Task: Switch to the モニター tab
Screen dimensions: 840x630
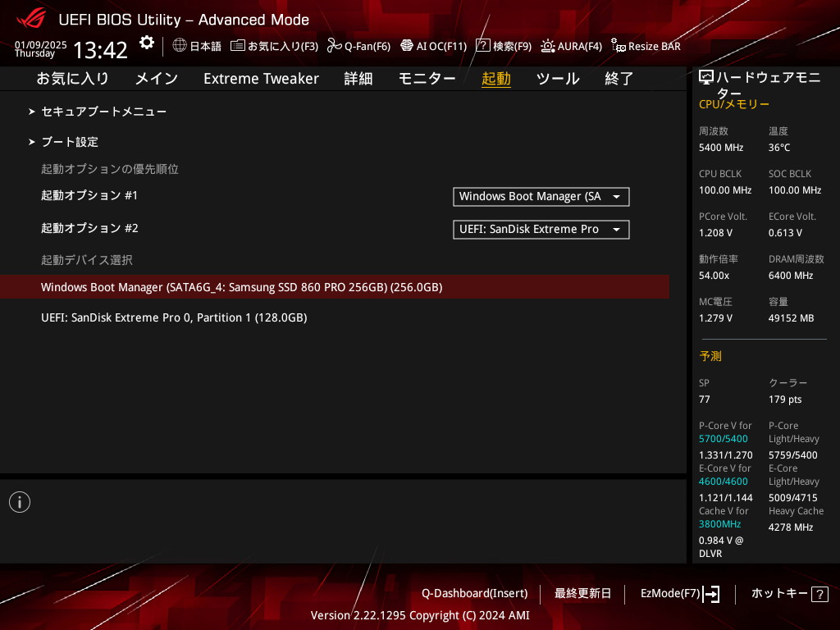Action: pyautogui.click(x=427, y=79)
